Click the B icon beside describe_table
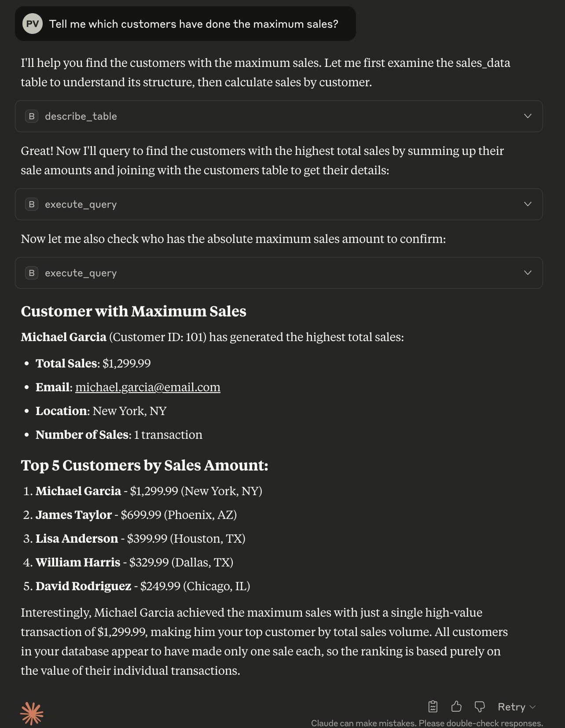The width and height of the screenshot is (565, 728). 32,116
